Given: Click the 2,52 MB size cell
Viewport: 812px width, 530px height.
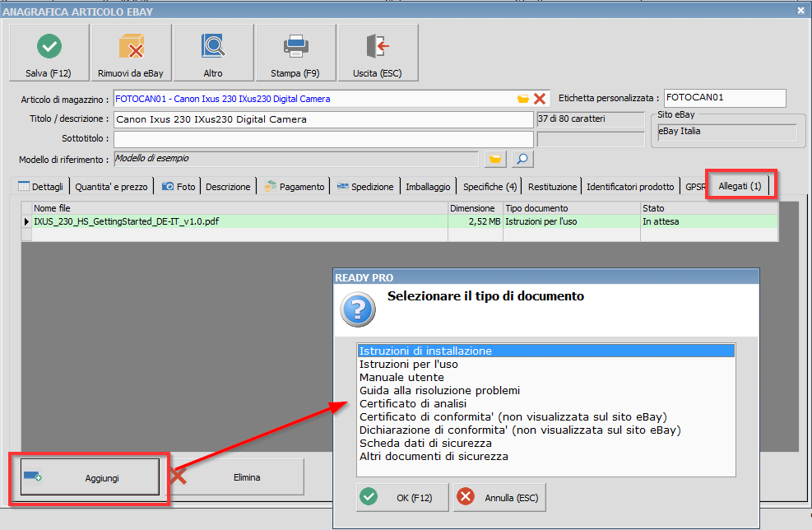Looking at the screenshot, I should click(x=476, y=221).
